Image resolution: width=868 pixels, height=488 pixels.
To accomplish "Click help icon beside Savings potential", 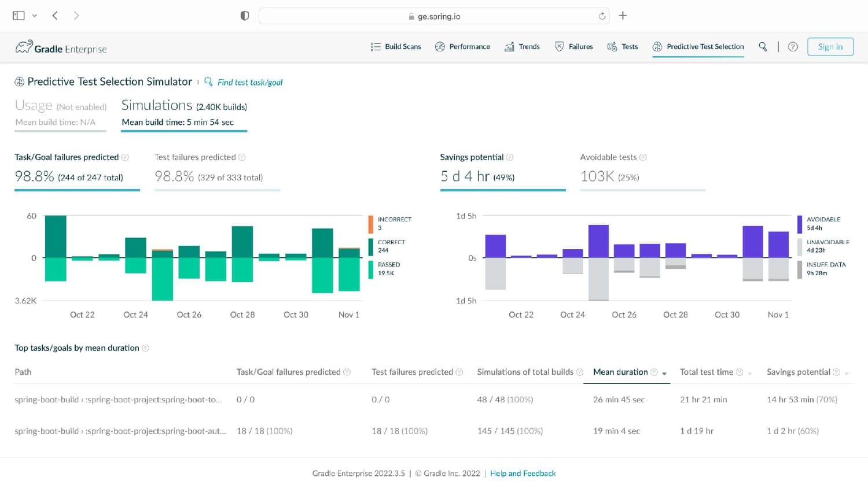I will point(510,157).
